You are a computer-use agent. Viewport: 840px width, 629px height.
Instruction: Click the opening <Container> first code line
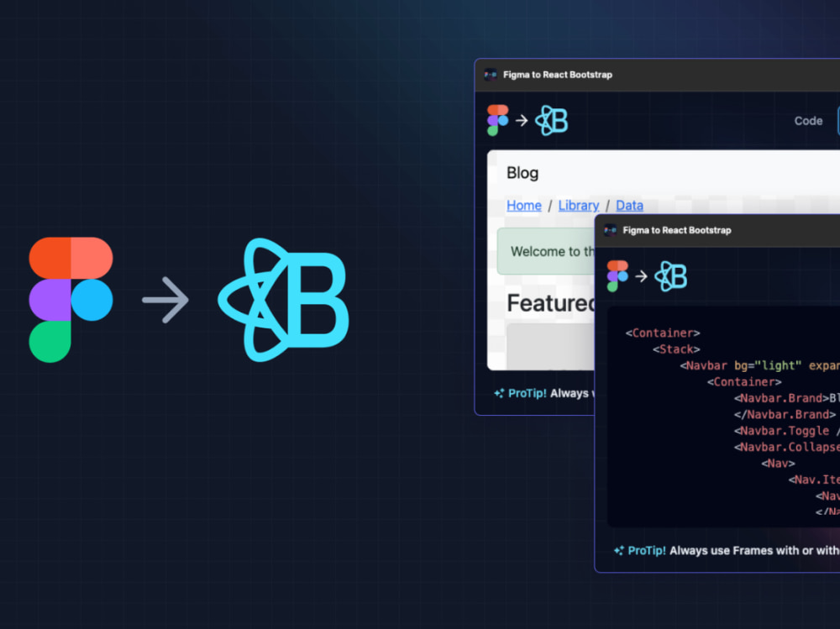coord(663,333)
